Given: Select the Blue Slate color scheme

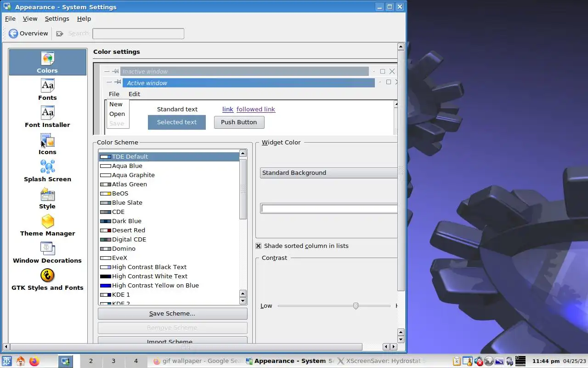Looking at the screenshot, I should pyautogui.click(x=169, y=203).
